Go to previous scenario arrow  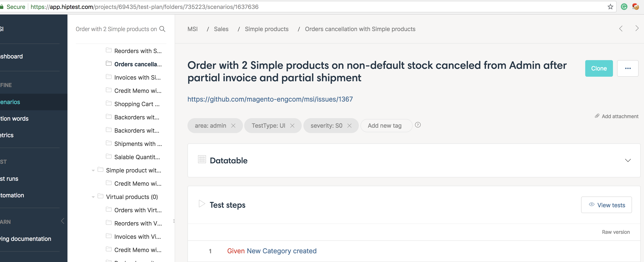(x=621, y=29)
